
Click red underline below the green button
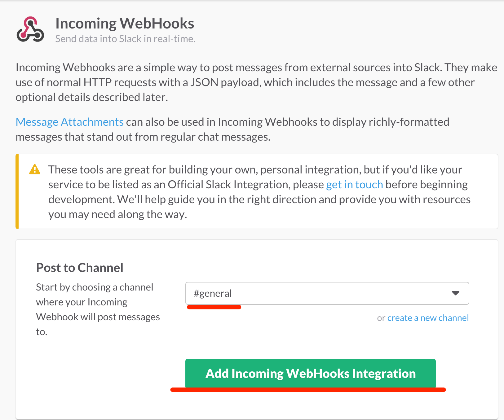pyautogui.click(x=308, y=390)
